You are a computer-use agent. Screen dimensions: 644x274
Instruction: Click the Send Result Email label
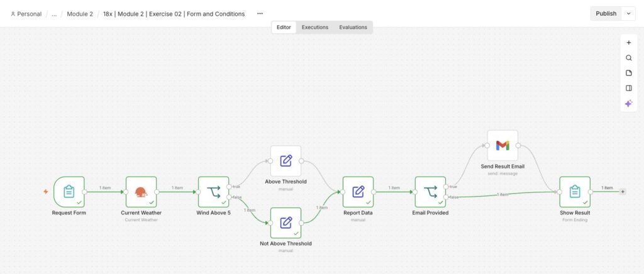(502, 167)
